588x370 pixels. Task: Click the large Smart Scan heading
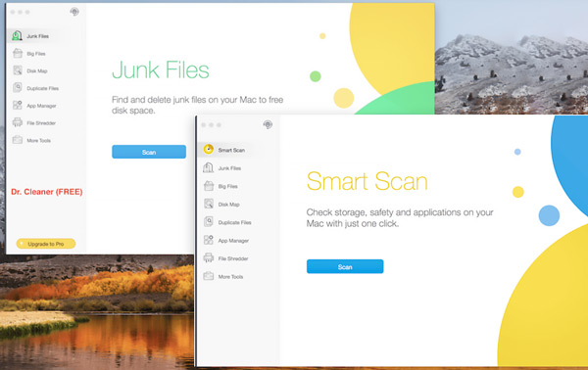click(367, 181)
